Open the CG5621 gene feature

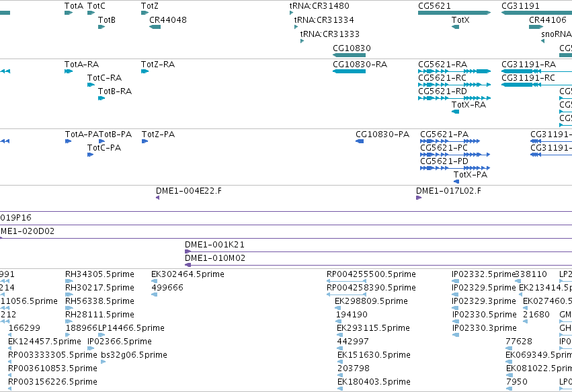point(454,13)
